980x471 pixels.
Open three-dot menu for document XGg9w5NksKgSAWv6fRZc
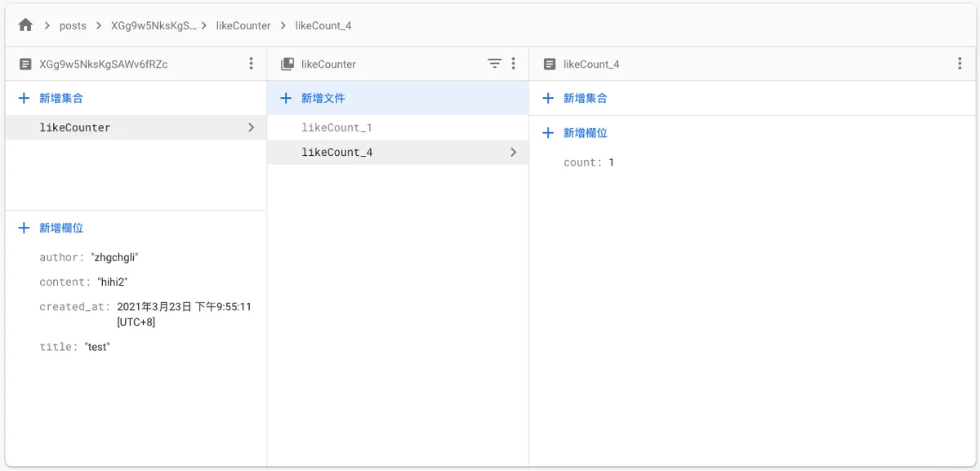[x=251, y=64]
